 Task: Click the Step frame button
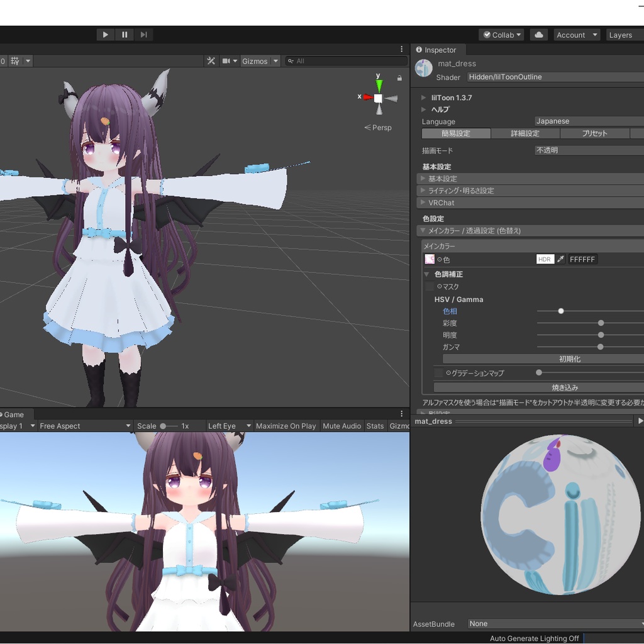tap(143, 35)
